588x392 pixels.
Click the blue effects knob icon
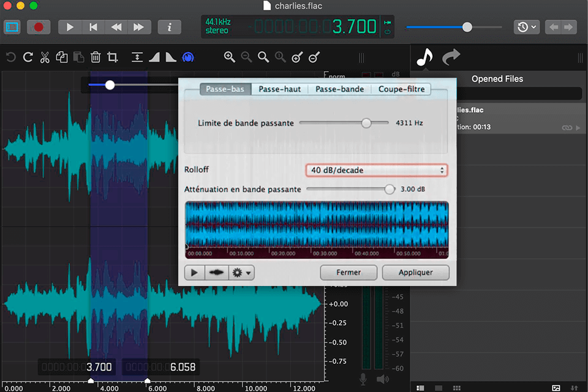click(x=188, y=57)
